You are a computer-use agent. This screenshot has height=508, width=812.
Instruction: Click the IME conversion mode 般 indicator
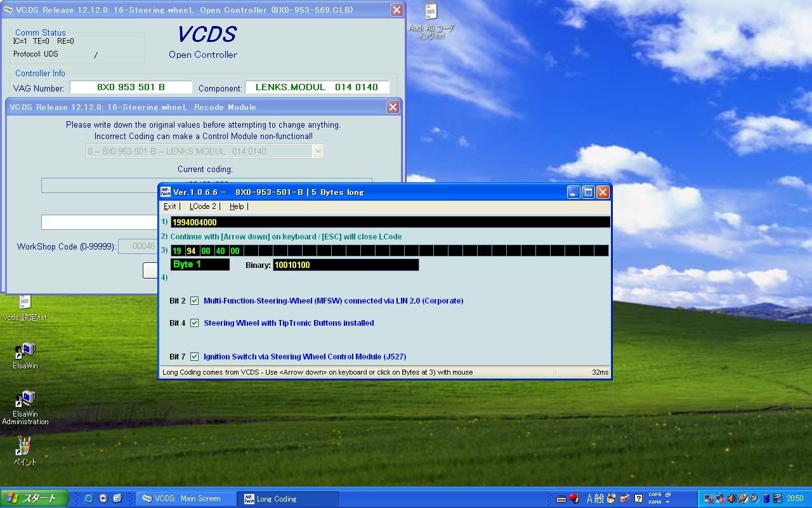point(599,498)
